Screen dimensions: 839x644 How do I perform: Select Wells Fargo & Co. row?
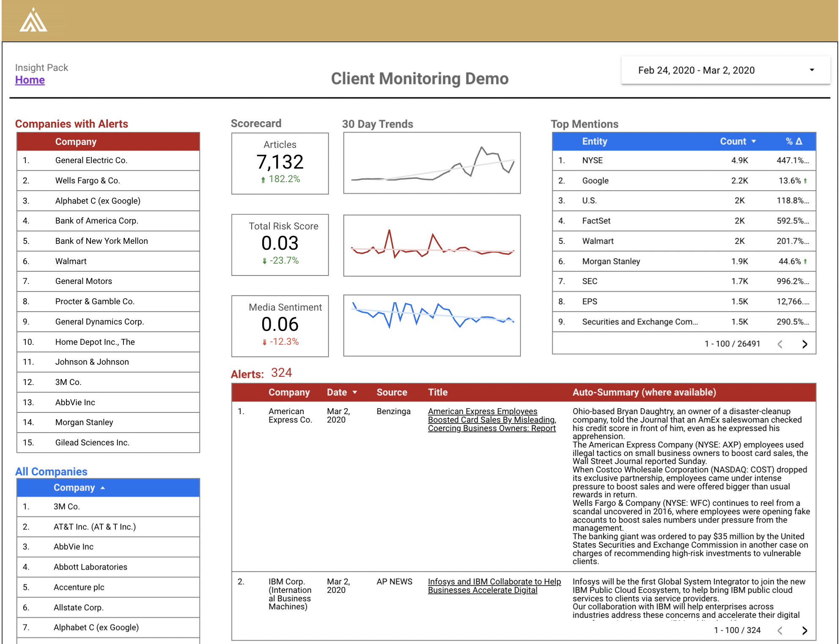pyautogui.click(x=108, y=180)
